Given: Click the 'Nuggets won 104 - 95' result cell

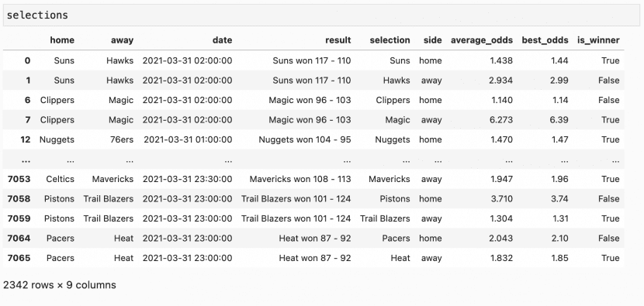Looking at the screenshot, I should (305, 139).
